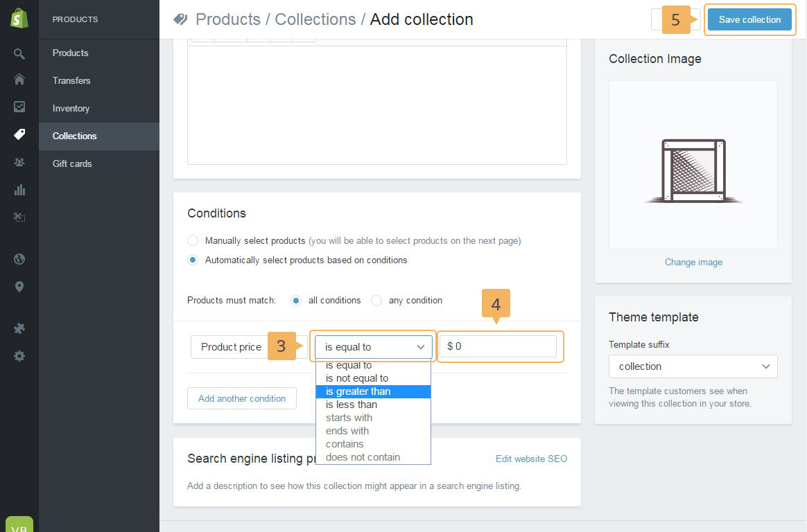Click the Shopify logo icon
The image size is (807, 532).
(19, 19)
